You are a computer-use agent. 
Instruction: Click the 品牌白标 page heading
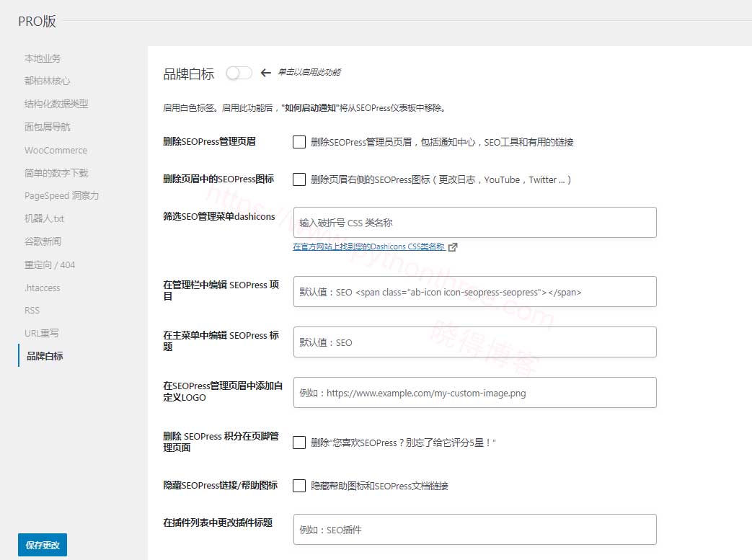[x=188, y=74]
